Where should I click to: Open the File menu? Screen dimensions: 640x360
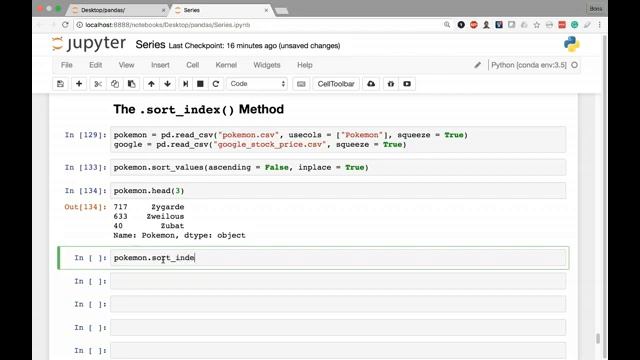[67, 65]
